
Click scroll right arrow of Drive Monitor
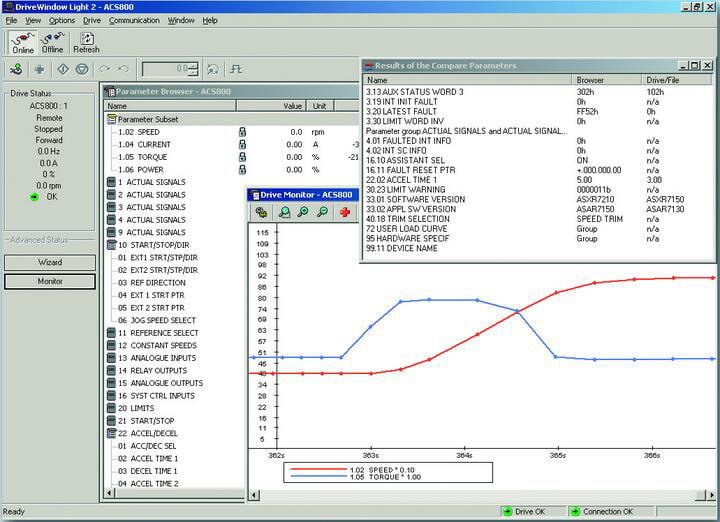point(712,495)
